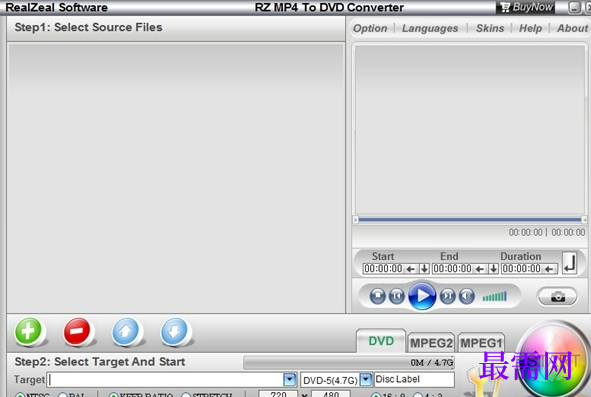This screenshot has height=397, width=591.
Task: Click the down arrow beside Start time
Action: pyautogui.click(x=424, y=269)
